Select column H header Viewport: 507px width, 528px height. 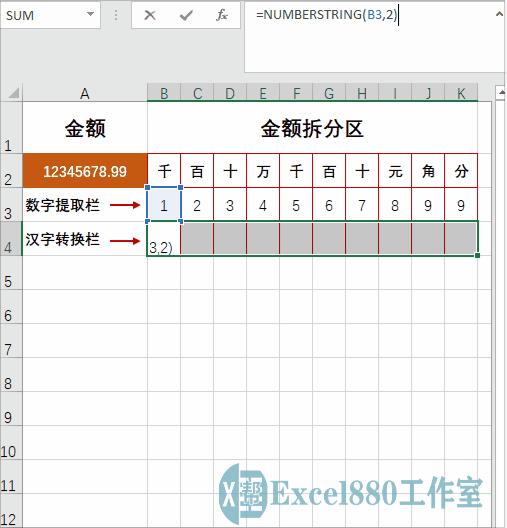[362, 93]
